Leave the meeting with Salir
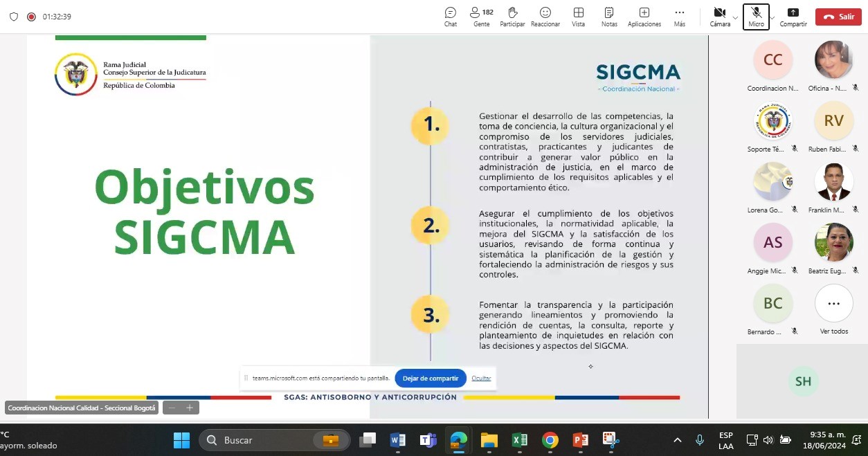 (x=838, y=17)
